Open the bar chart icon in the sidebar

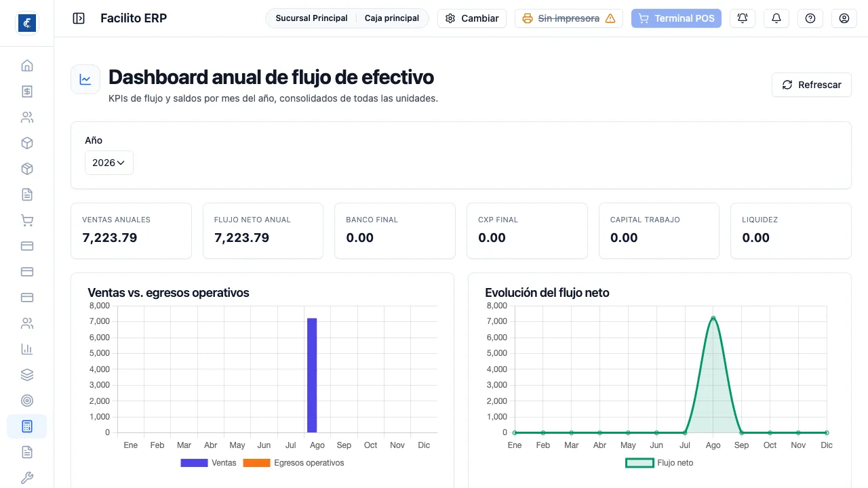point(27,349)
